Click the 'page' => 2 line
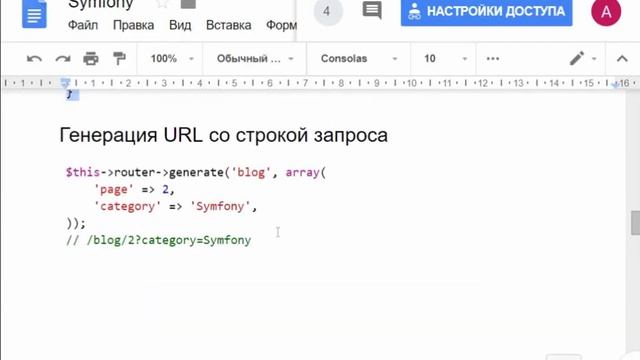Image resolution: width=640 pixels, height=360 pixels. click(x=134, y=189)
